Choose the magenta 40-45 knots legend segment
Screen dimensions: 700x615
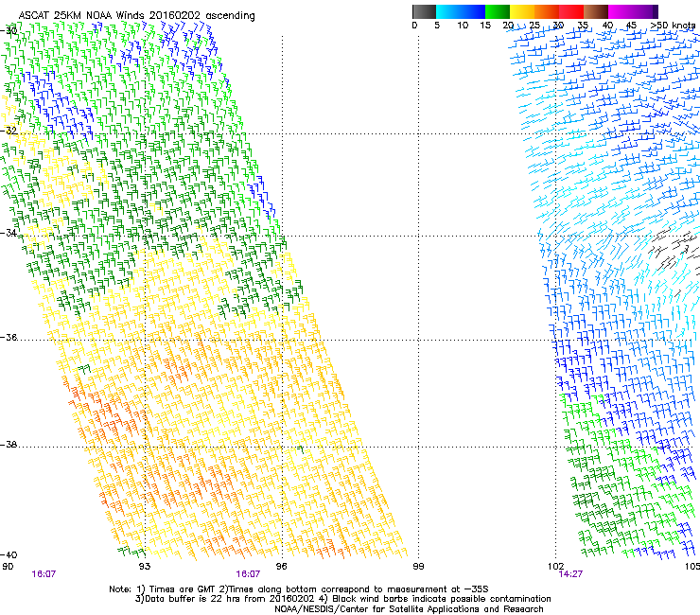pos(621,11)
